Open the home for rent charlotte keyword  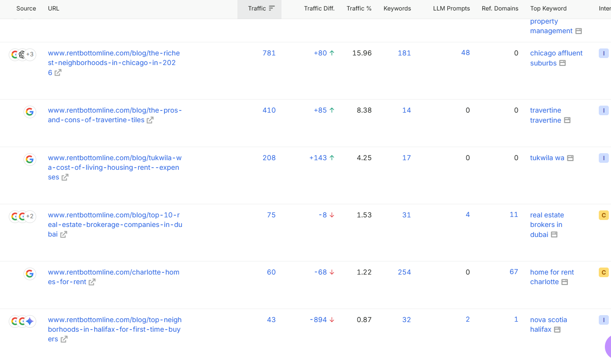[x=552, y=277]
